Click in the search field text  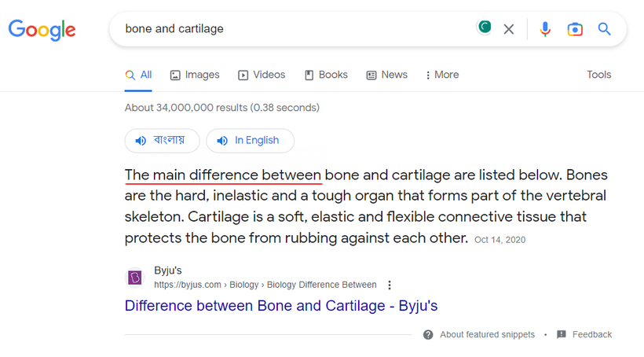pyautogui.click(x=298, y=29)
